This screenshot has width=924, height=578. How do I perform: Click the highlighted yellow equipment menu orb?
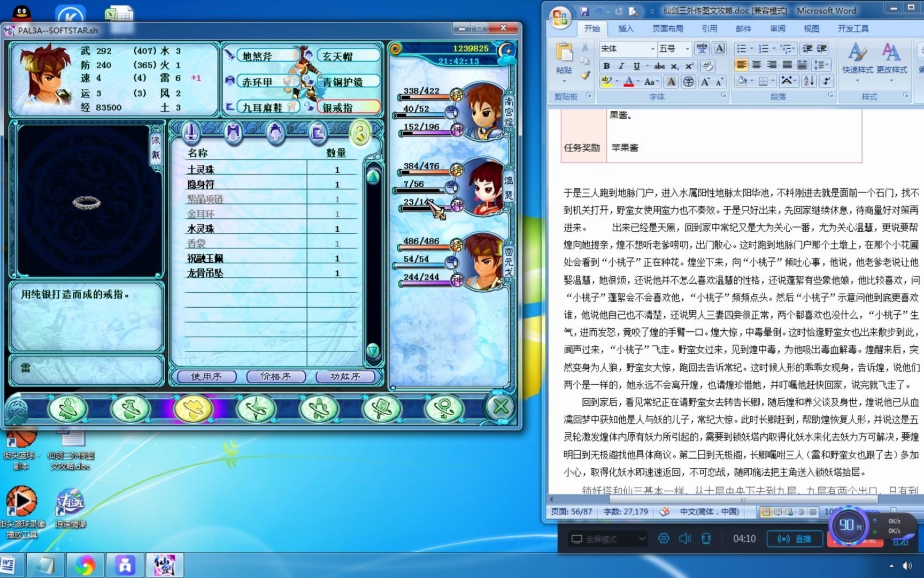point(193,409)
